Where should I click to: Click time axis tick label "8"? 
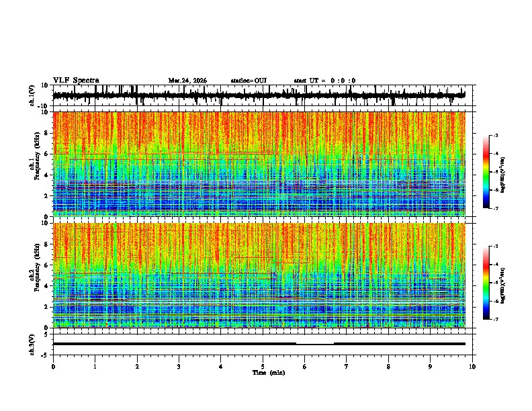[388, 367]
